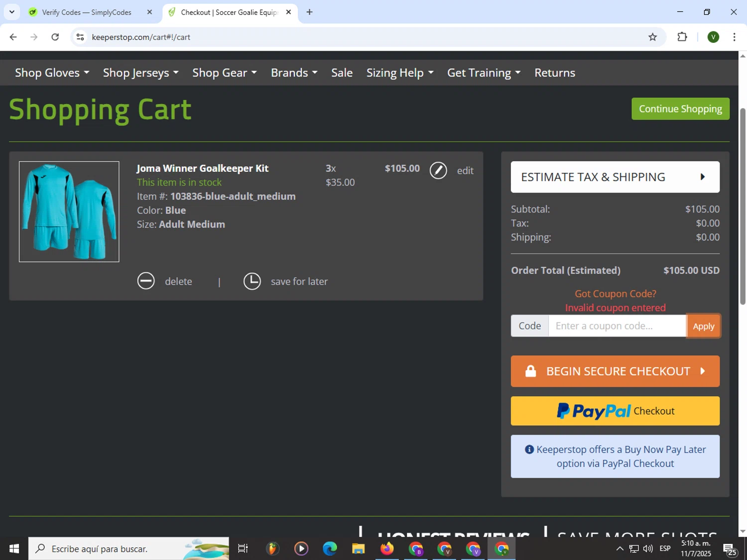Click Begin Secure Checkout
The width and height of the screenshot is (747, 560).
click(x=615, y=371)
